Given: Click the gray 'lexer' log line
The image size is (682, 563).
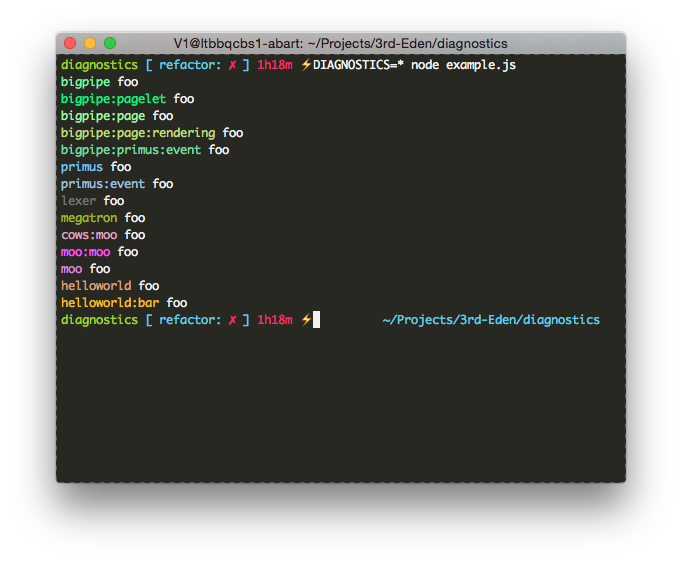Looking at the screenshot, I should click(79, 201).
